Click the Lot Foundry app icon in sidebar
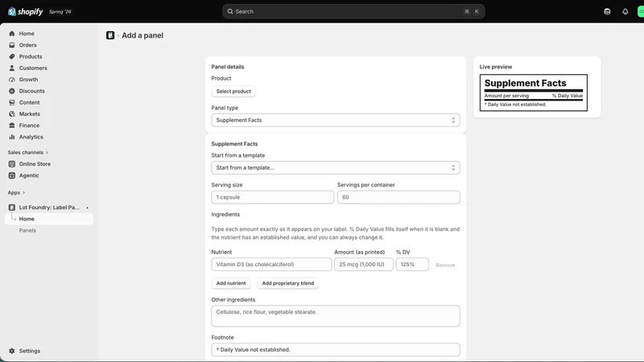The width and height of the screenshot is (644, 362). (x=12, y=208)
